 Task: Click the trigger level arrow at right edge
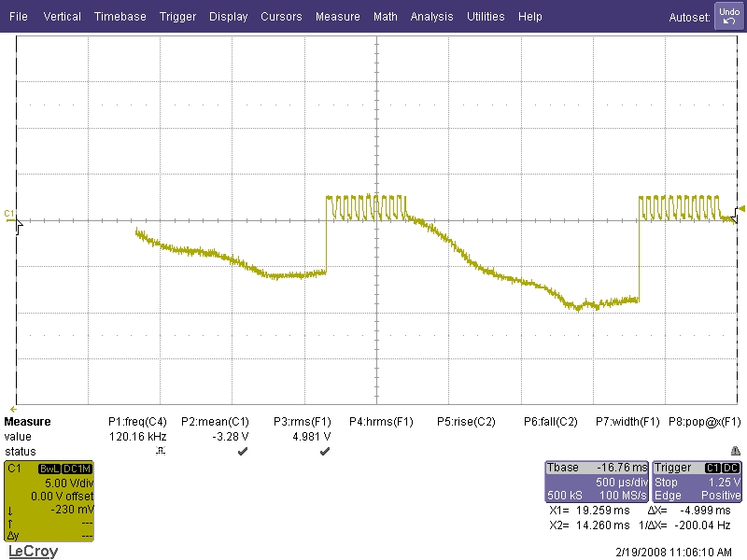coord(740,208)
